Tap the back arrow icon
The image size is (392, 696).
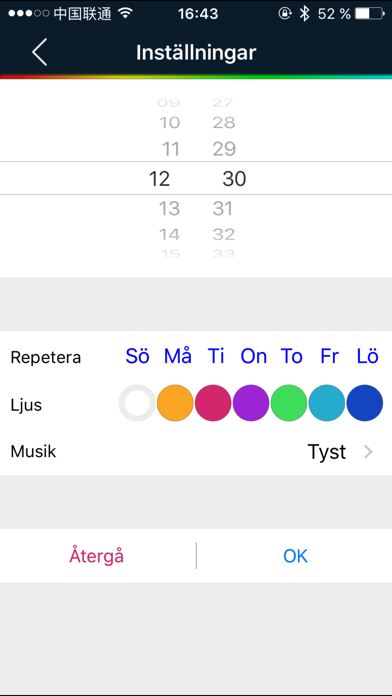tap(39, 52)
